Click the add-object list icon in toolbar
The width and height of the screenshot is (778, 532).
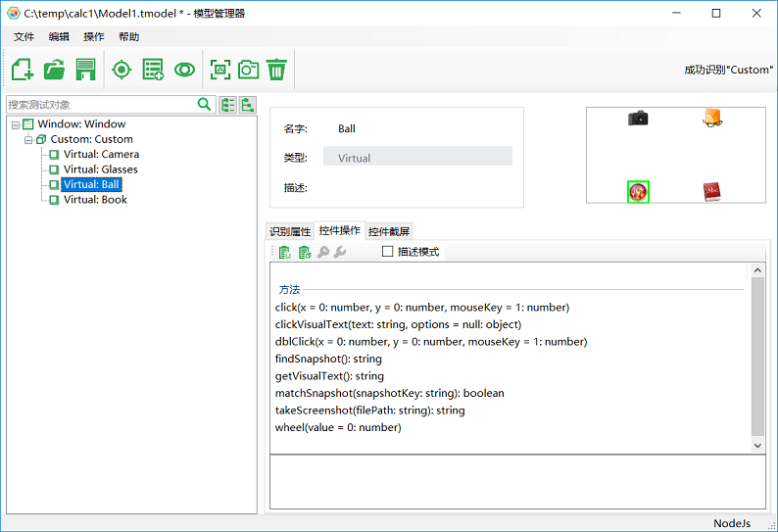pos(153,70)
